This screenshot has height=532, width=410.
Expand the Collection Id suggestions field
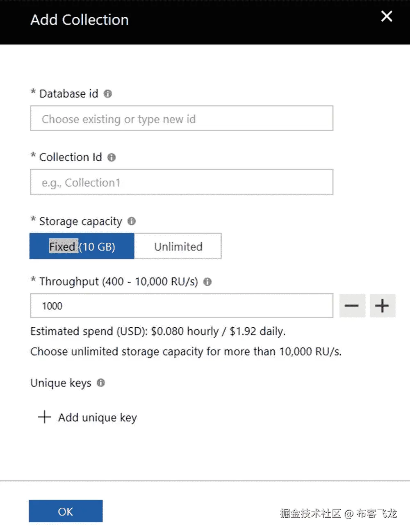click(181, 182)
